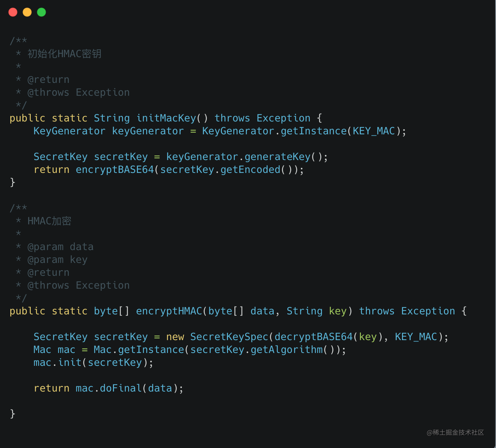Click mac.init statement
Image resolution: width=496 pixels, height=448 pixels.
pos(93,363)
